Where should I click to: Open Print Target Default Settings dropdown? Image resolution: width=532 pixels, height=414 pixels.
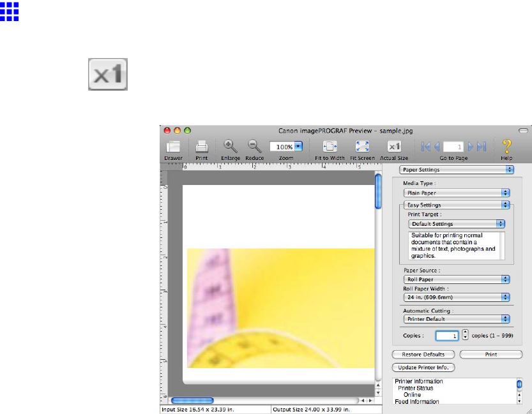pos(457,224)
